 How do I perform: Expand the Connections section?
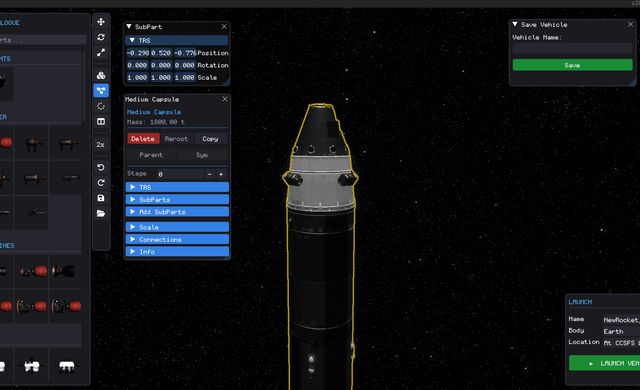pyautogui.click(x=177, y=239)
